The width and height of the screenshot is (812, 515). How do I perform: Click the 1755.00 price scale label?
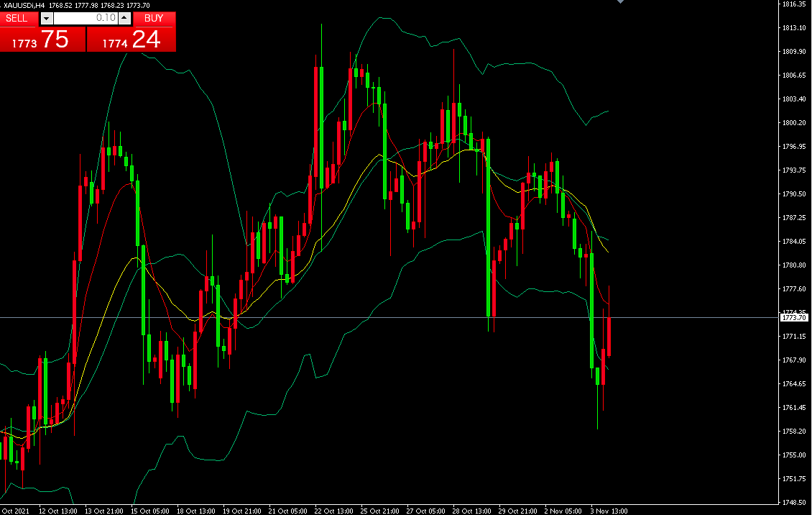794,455
